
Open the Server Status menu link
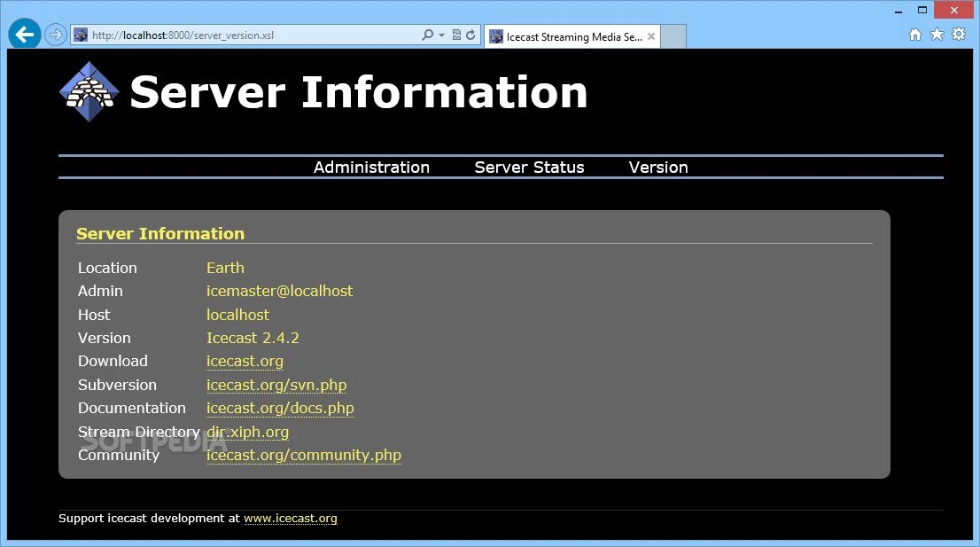(x=529, y=168)
